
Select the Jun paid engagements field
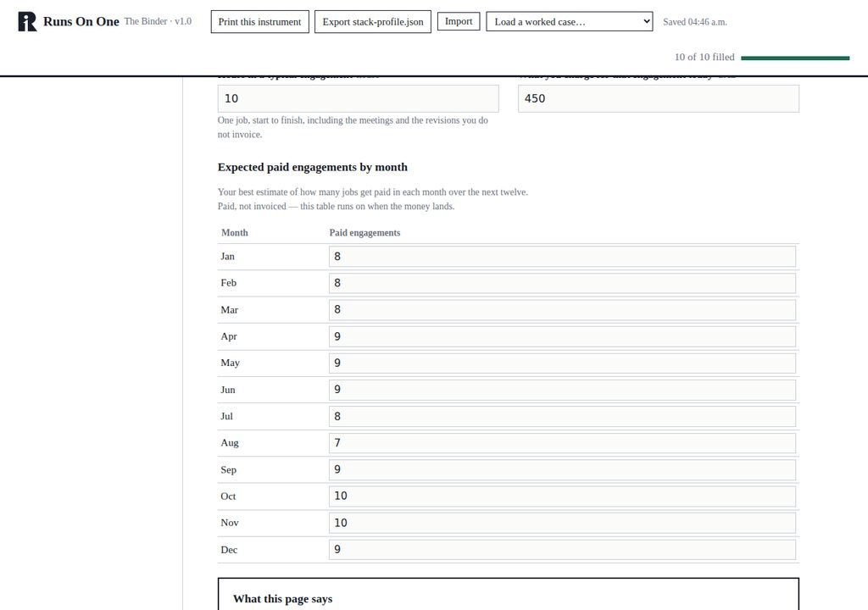(563, 390)
